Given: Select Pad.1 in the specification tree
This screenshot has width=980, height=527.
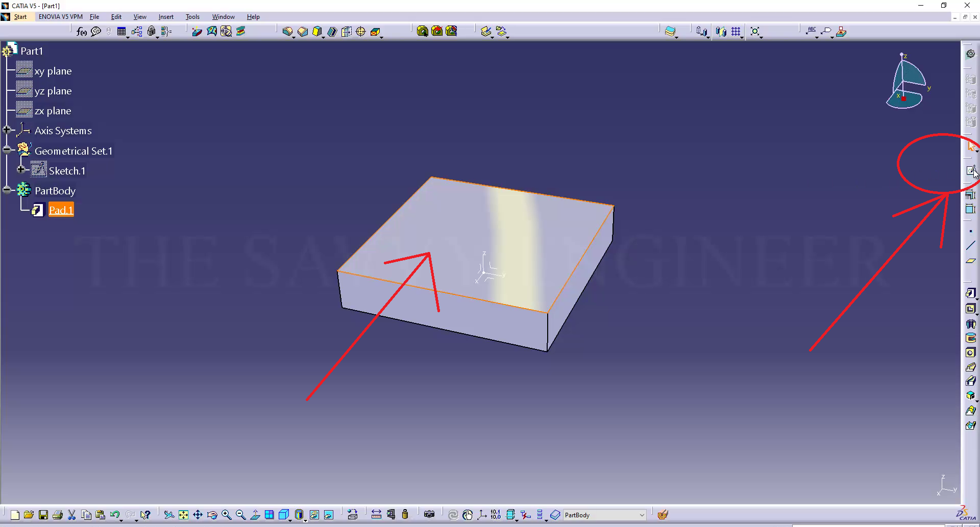Looking at the screenshot, I should [61, 210].
